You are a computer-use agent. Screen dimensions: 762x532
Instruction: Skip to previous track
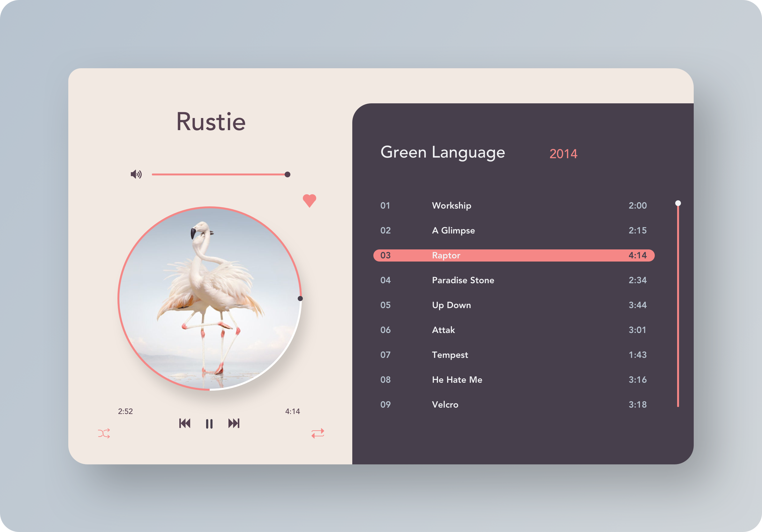pyautogui.click(x=184, y=424)
